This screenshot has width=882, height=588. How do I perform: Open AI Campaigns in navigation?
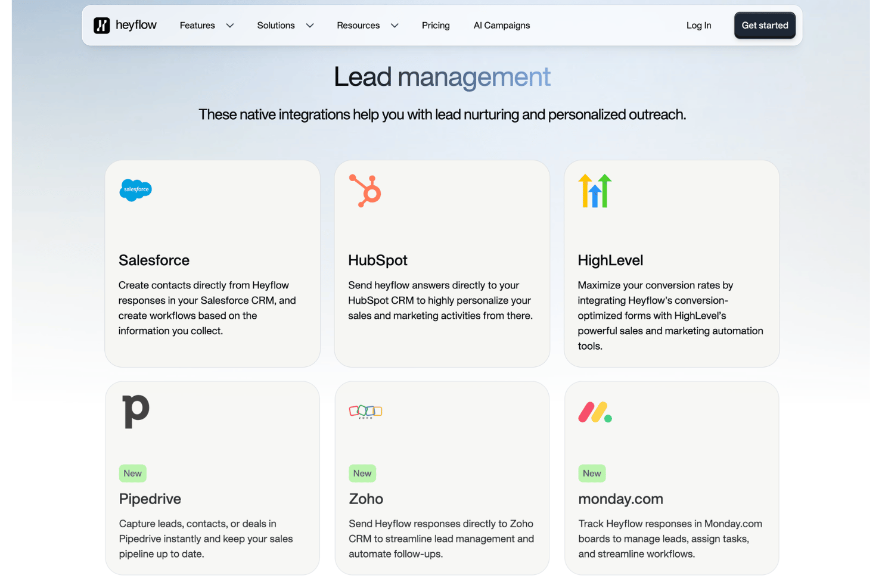[502, 26]
